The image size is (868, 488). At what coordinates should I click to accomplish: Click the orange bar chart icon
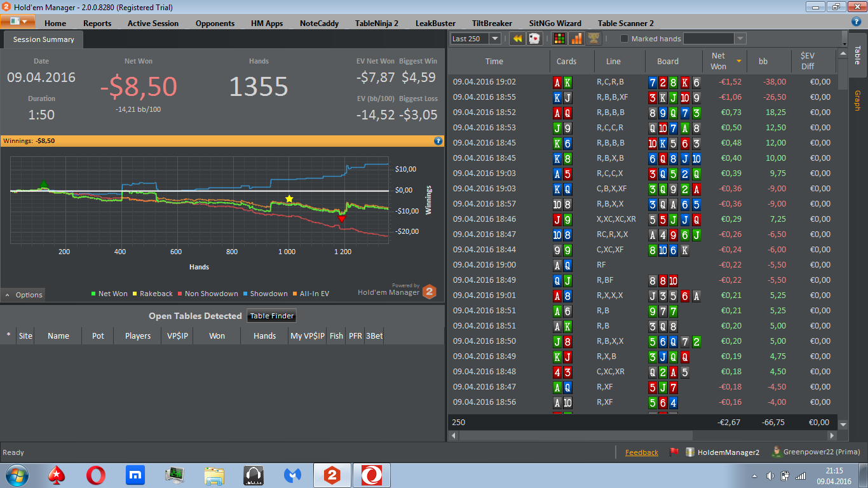pyautogui.click(x=576, y=39)
